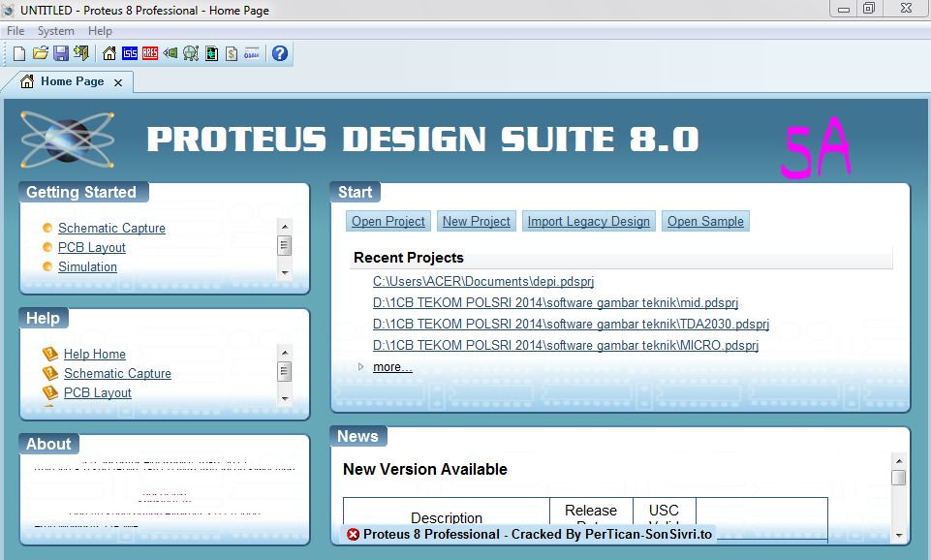View the Bill of Materials dollar icon
This screenshot has width=931, height=560.
click(x=231, y=53)
